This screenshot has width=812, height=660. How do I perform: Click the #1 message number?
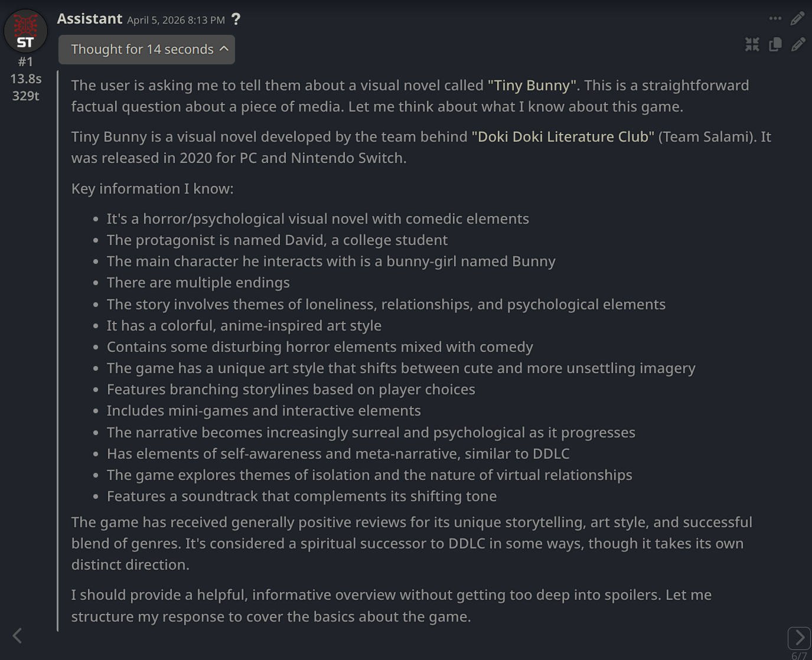[x=25, y=61]
